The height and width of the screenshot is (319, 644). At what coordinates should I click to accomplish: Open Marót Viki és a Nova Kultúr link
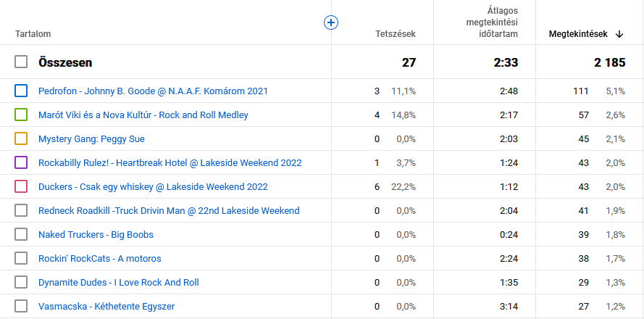click(x=143, y=115)
